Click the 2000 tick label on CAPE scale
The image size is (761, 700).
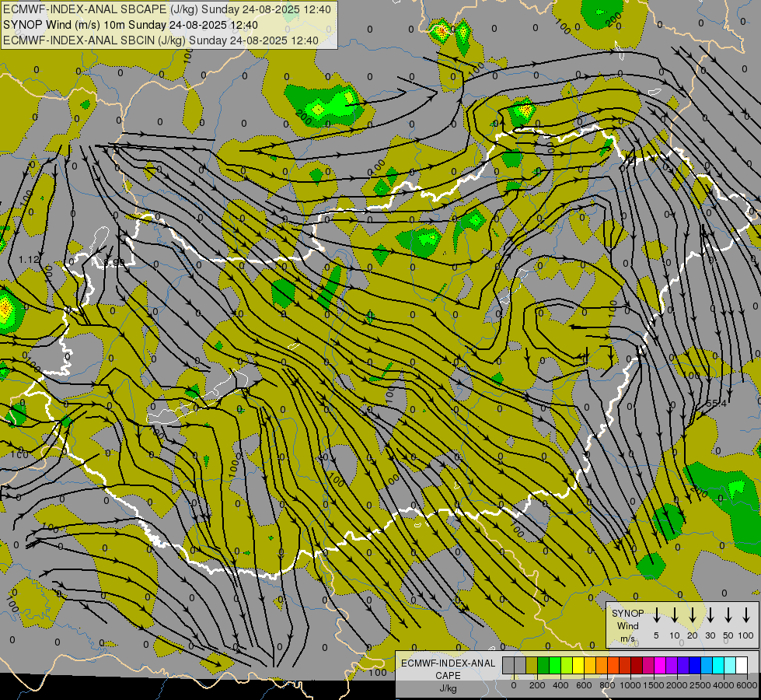coord(677,685)
